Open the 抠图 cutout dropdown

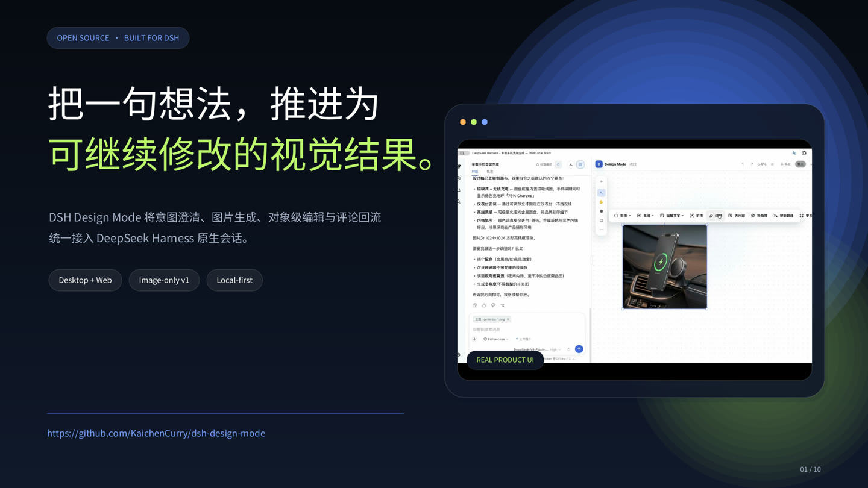tap(623, 216)
